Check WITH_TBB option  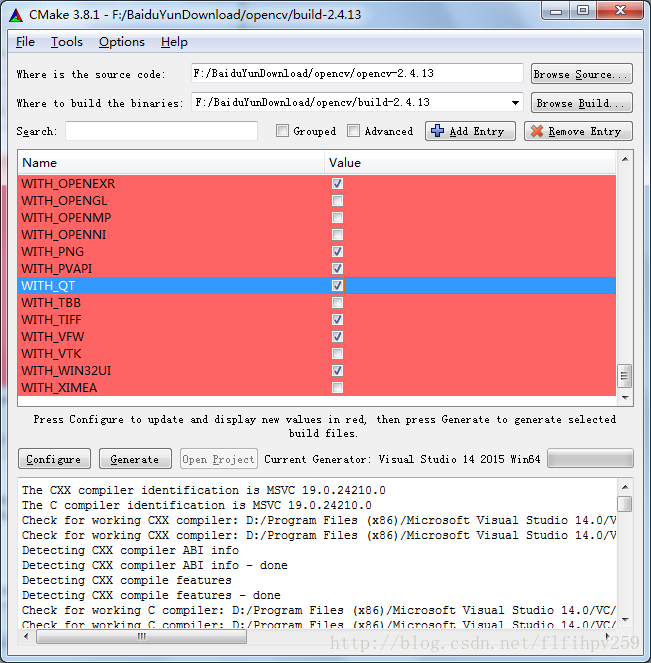(337, 303)
